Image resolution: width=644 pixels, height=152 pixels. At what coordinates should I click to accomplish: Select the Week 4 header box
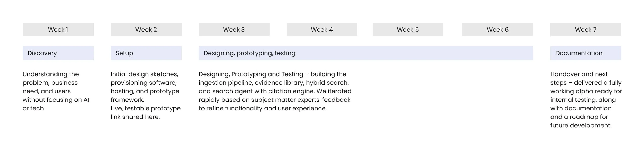[322, 30]
